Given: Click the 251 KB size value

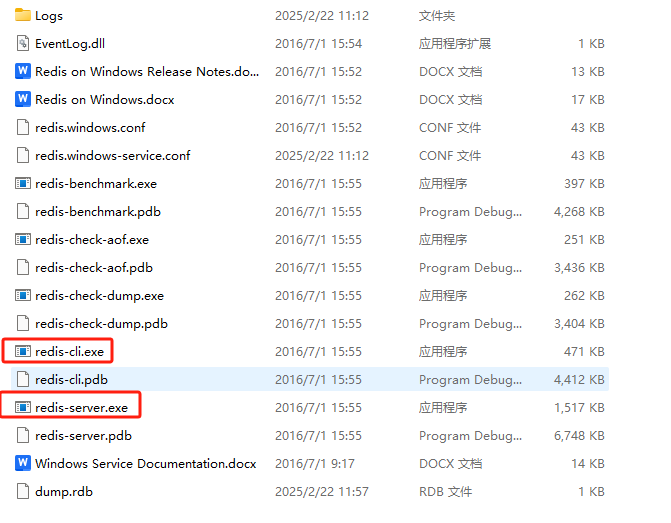Looking at the screenshot, I should point(584,240).
